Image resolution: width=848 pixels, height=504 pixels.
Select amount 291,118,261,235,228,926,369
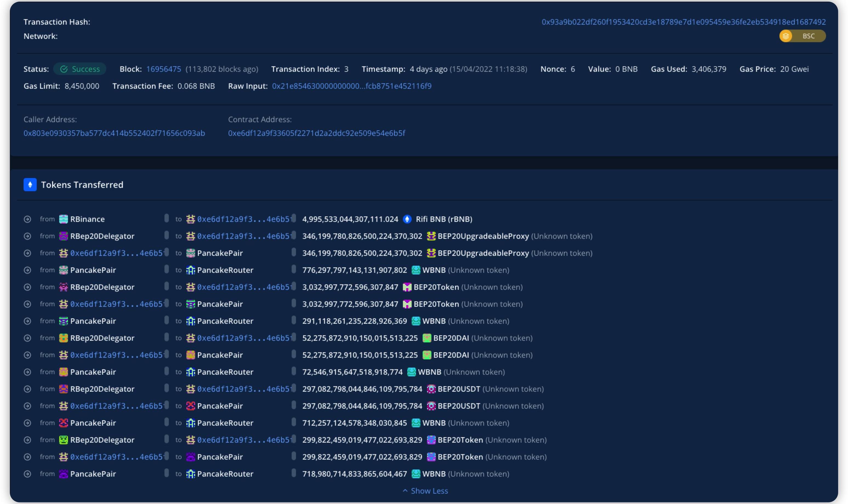click(x=355, y=321)
